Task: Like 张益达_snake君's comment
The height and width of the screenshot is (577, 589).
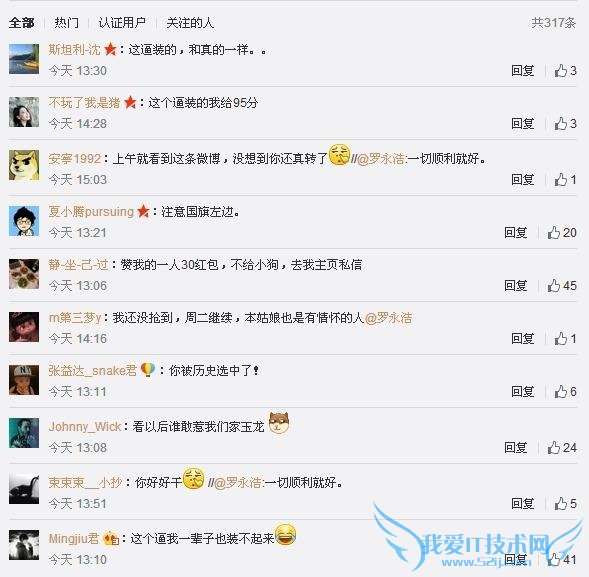Action: [x=565, y=391]
